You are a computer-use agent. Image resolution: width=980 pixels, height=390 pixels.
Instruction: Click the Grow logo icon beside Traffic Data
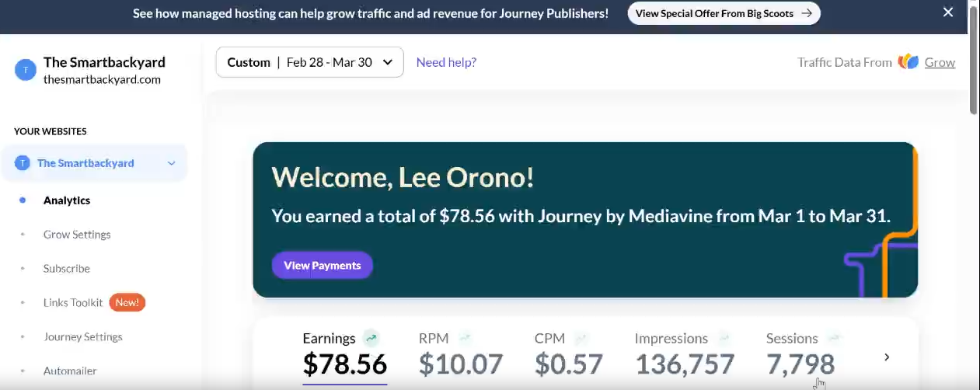(x=909, y=62)
